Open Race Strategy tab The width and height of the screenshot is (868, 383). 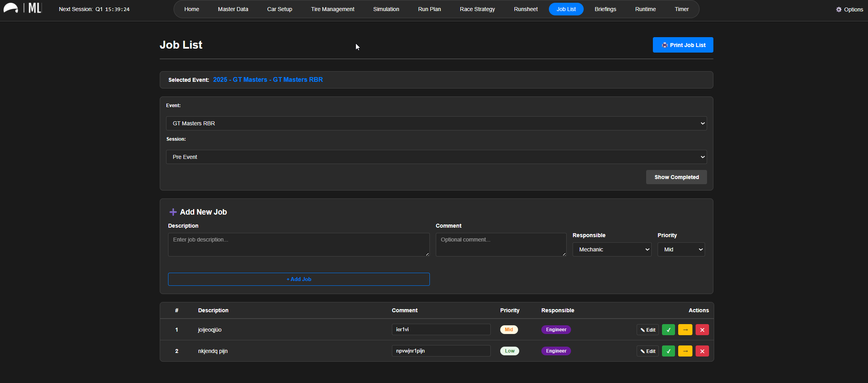tap(477, 9)
